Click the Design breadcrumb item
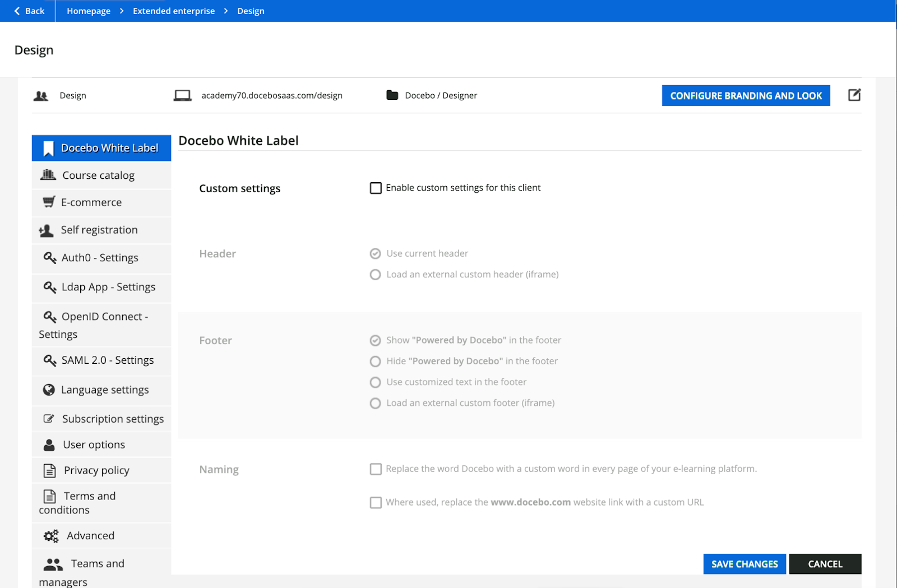The height and width of the screenshot is (588, 897). (251, 11)
